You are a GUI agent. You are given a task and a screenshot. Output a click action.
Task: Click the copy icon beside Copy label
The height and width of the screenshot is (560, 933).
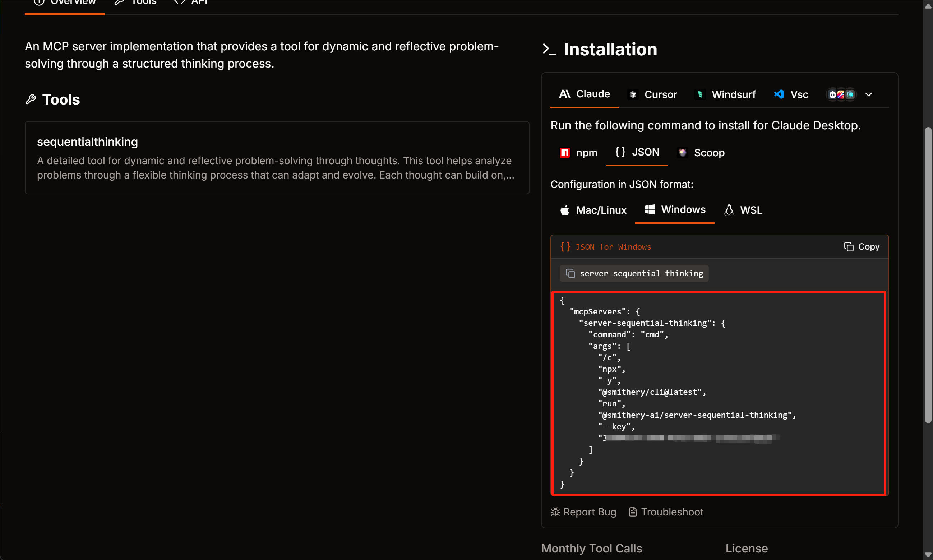click(x=849, y=246)
